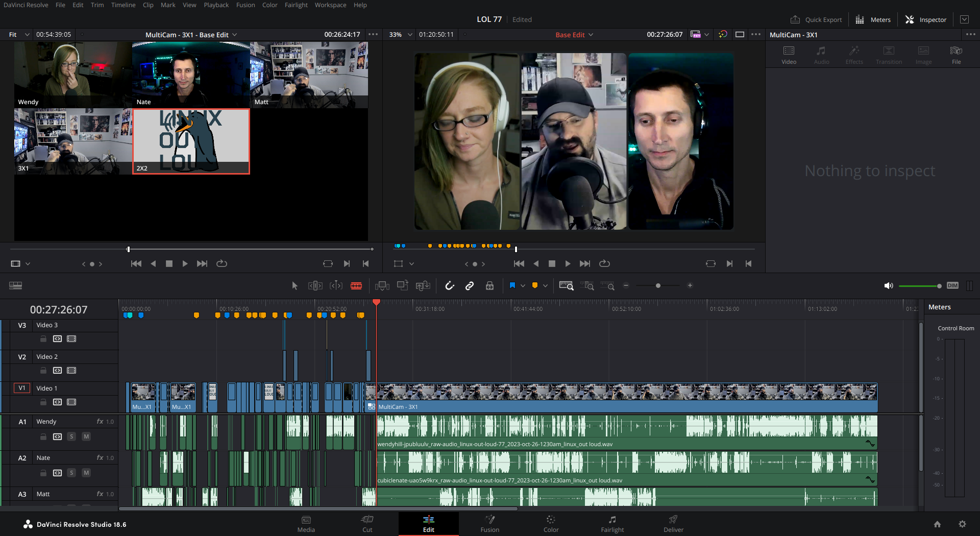Click the speaker mute icon
Viewport: 980px width, 536px height.
[889, 286]
